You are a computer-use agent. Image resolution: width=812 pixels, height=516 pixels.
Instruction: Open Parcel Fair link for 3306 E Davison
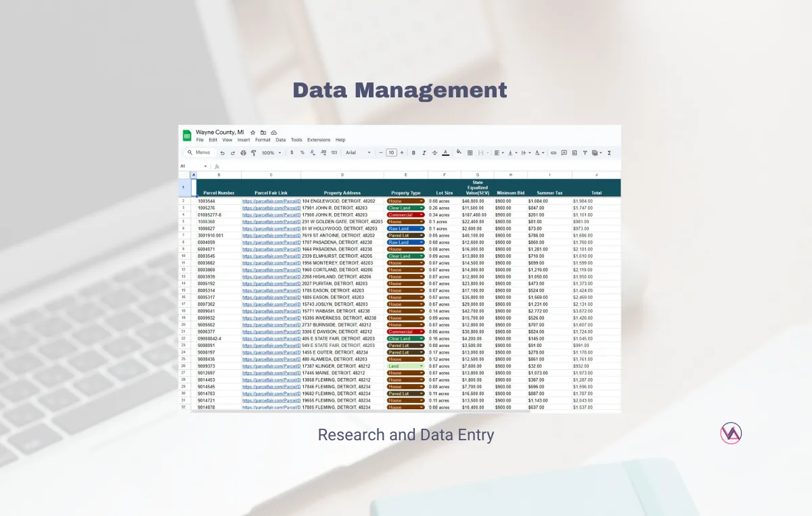271,332
